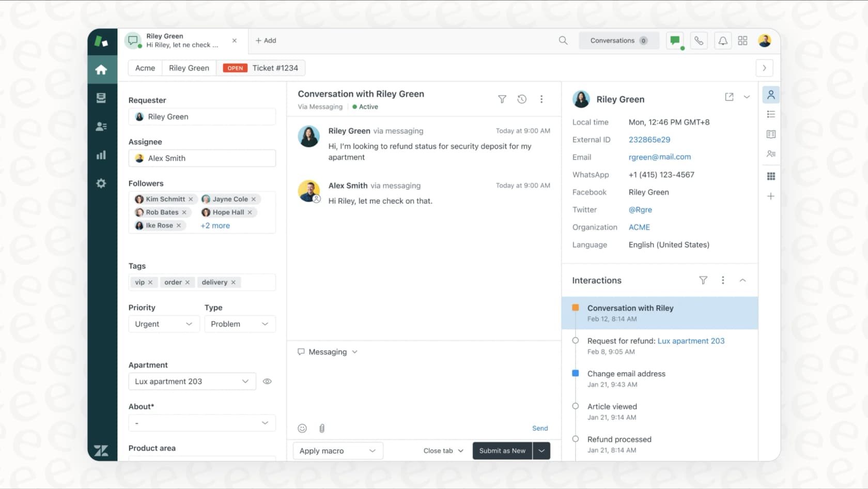The height and width of the screenshot is (489, 868).
Task: Switch to Riley Green breadcrumb tab
Action: tap(189, 68)
